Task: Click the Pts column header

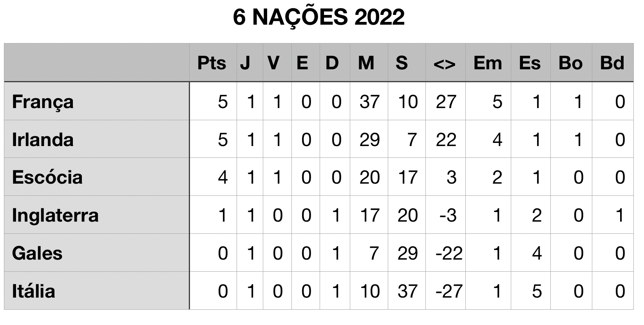Action: tap(213, 63)
